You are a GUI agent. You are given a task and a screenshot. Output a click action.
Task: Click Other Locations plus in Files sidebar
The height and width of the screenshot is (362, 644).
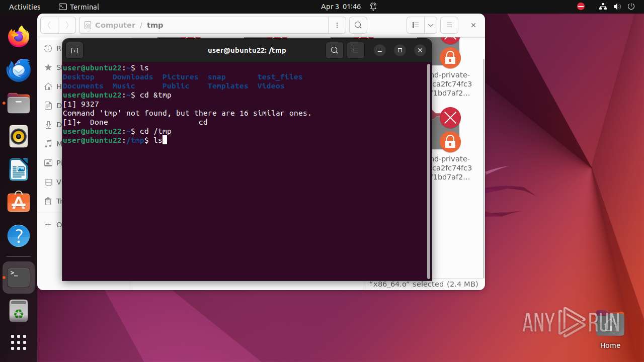[x=48, y=224]
